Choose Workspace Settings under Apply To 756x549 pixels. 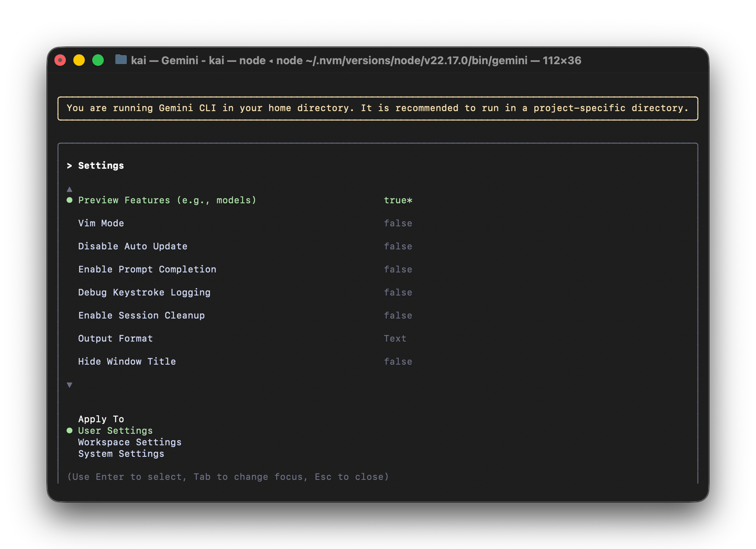pos(130,442)
